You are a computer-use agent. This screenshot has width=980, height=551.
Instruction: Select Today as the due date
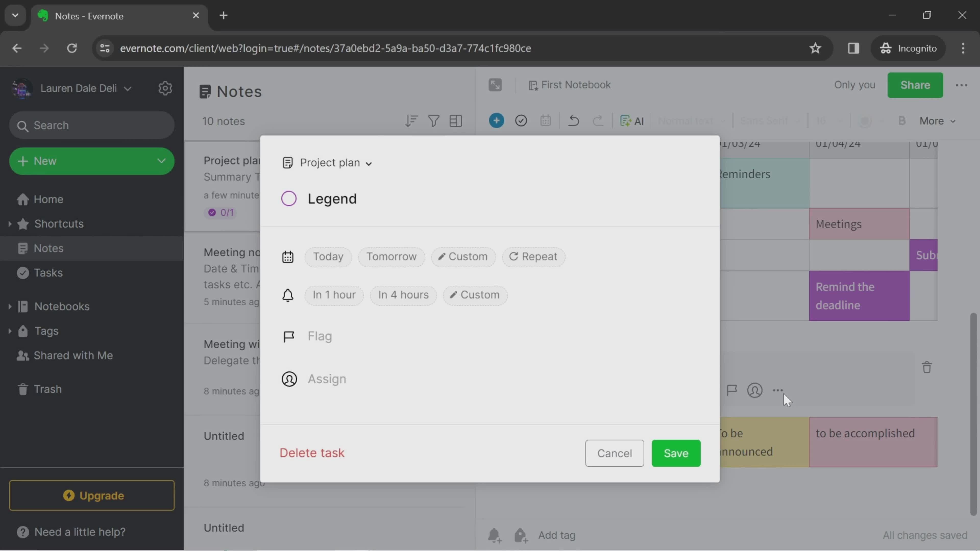pyautogui.click(x=328, y=256)
